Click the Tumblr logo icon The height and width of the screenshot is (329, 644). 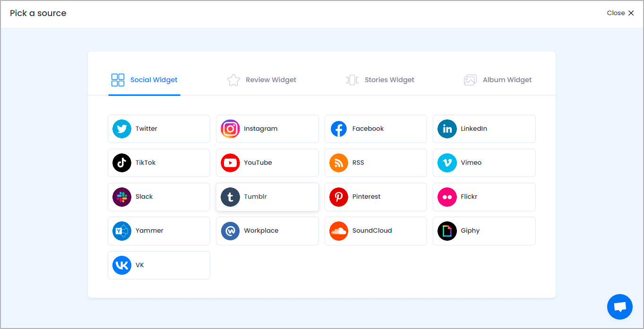coord(230,197)
